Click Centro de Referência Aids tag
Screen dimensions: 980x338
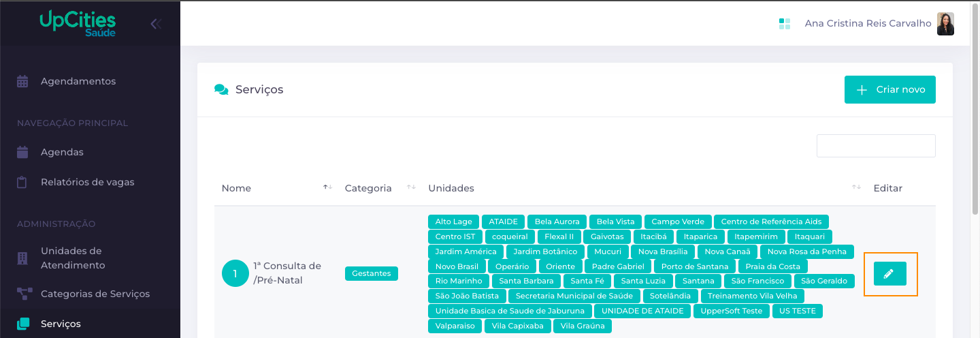click(772, 221)
